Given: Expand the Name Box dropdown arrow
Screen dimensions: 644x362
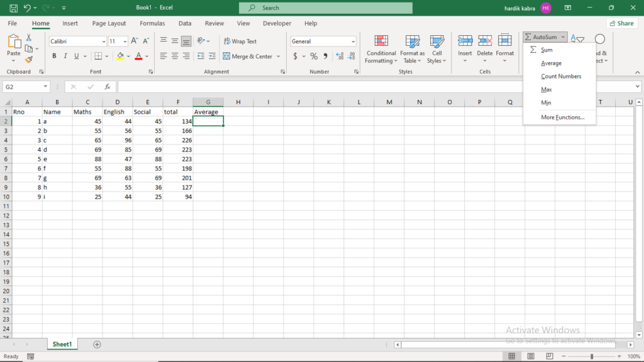Looking at the screenshot, I should (x=45, y=87).
